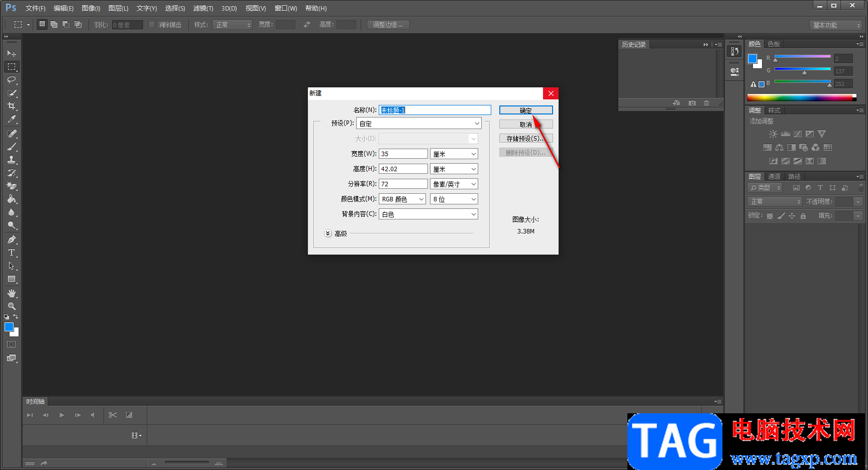The image size is (868, 470).
Task: Open the 8 位 bit depth dropdown
Action: pos(454,199)
